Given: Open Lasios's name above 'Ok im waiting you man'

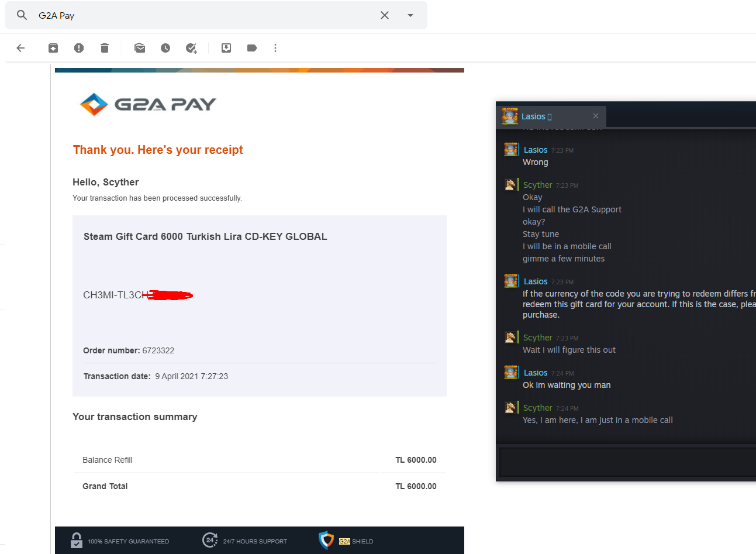Looking at the screenshot, I should coord(536,373).
